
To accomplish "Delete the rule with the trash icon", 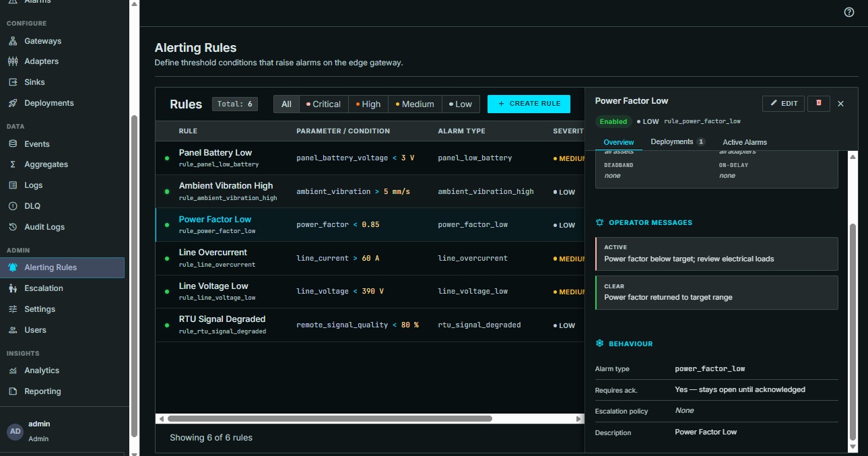I will pos(819,103).
